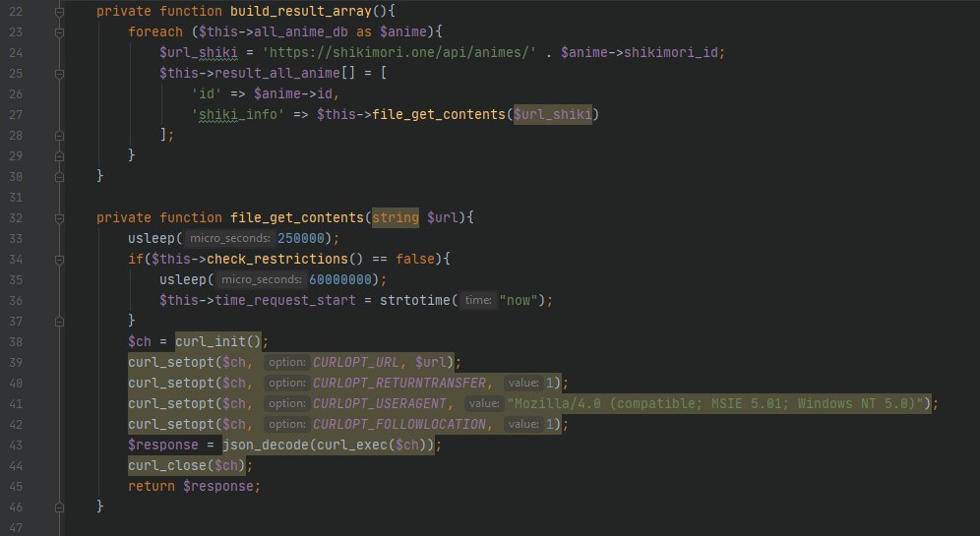
Task: Click highlighted $url_shiki argument on line 27
Action: [x=553, y=114]
